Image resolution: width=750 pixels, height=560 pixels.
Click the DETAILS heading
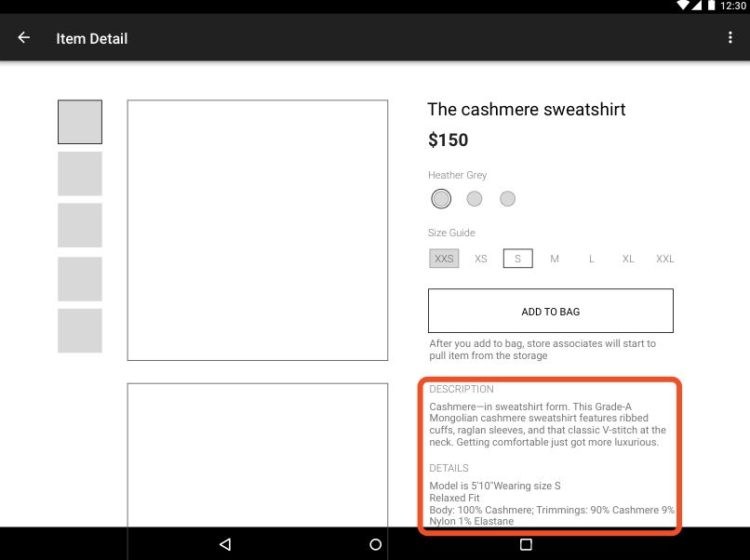449,468
